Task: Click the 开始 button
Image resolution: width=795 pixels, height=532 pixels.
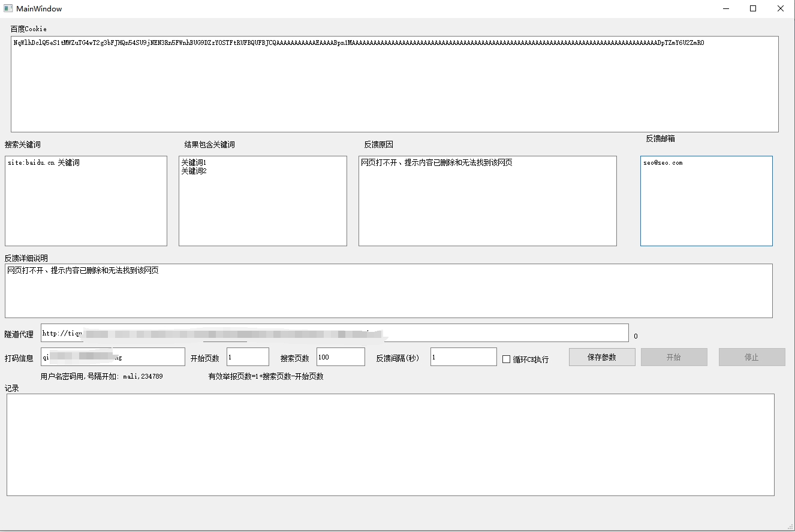Action: pos(674,357)
